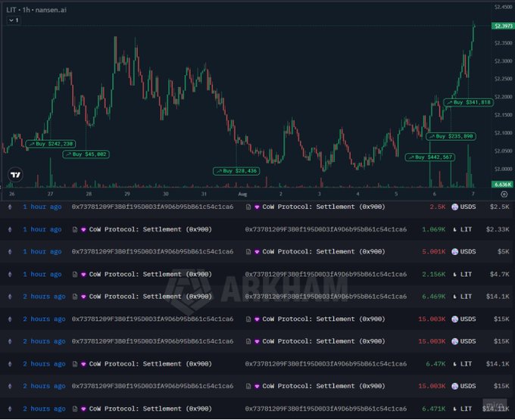Image resolution: width=515 pixels, height=420 pixels.
Task: Expand the indicator legend chevron labeled 1
Action: (14, 20)
